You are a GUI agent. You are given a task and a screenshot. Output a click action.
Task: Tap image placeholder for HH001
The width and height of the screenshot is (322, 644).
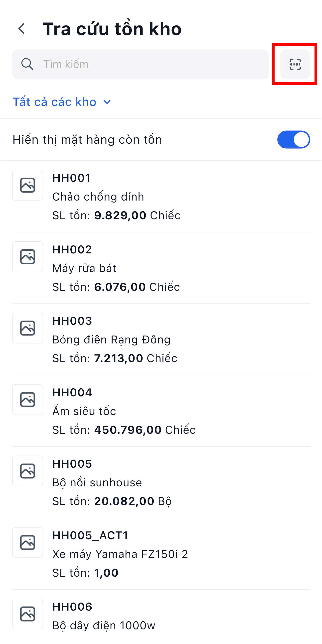tap(27, 185)
